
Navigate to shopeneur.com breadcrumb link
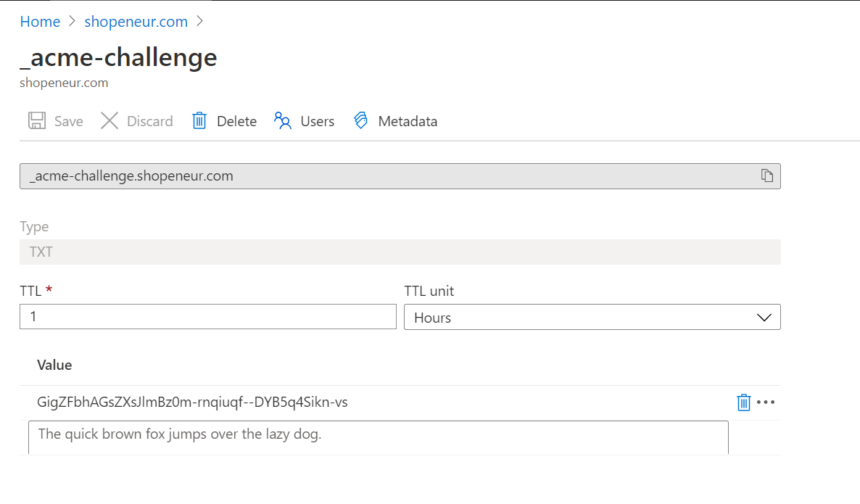[x=136, y=21]
